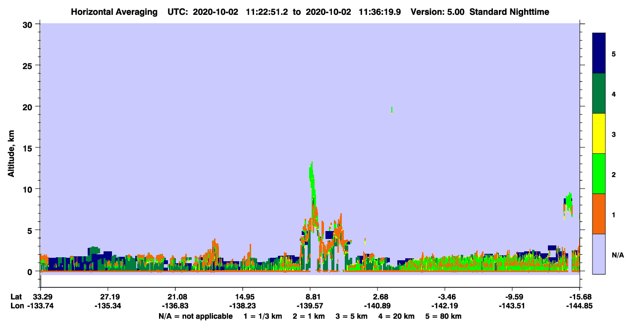Click the longitude value -135.34
644x330 pixels.
click(x=107, y=306)
